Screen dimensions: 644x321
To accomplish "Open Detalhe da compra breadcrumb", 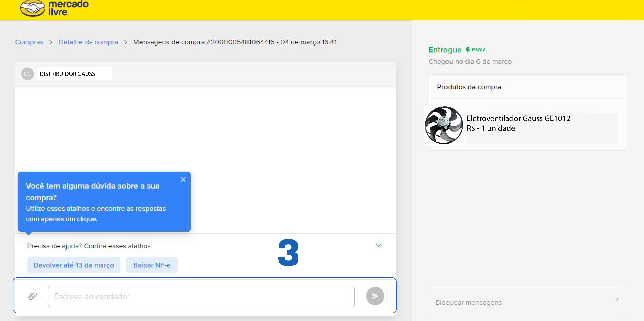I will coord(88,42).
